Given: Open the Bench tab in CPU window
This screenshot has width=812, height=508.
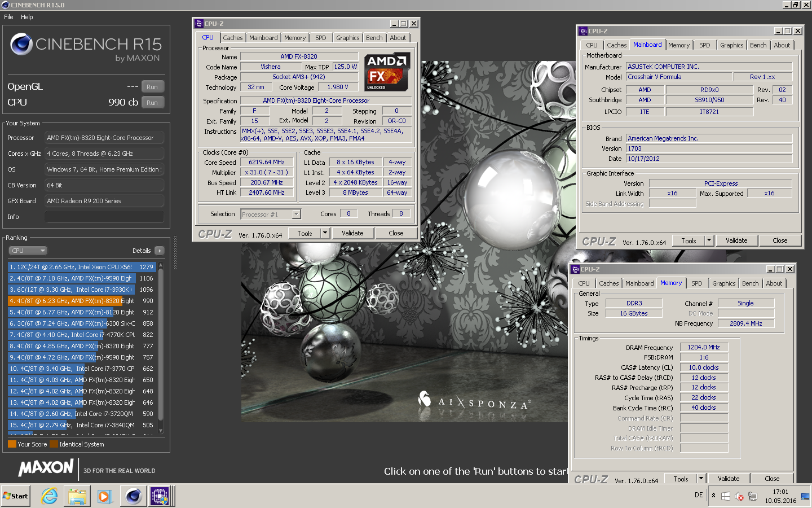Looking at the screenshot, I should tap(374, 38).
